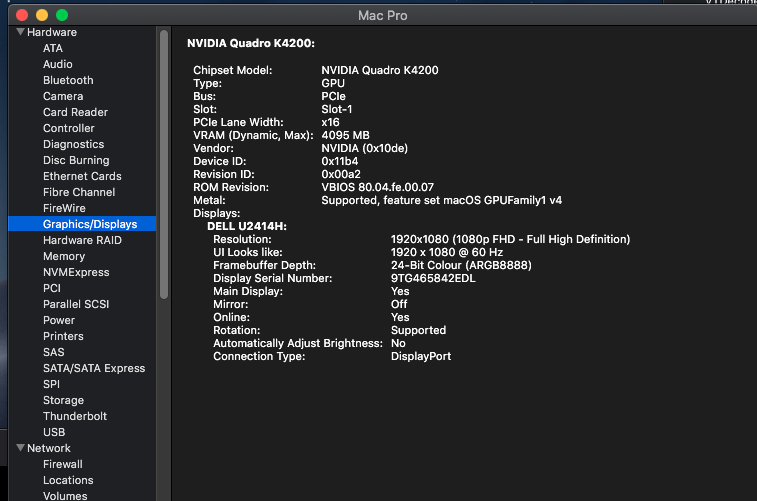
Task: Select the 24-Bit Colour (ARGB8888) value
Action: pyautogui.click(x=461, y=265)
